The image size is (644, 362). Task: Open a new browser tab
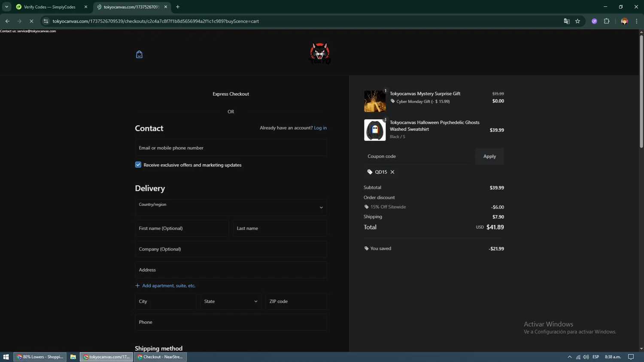[178, 7]
